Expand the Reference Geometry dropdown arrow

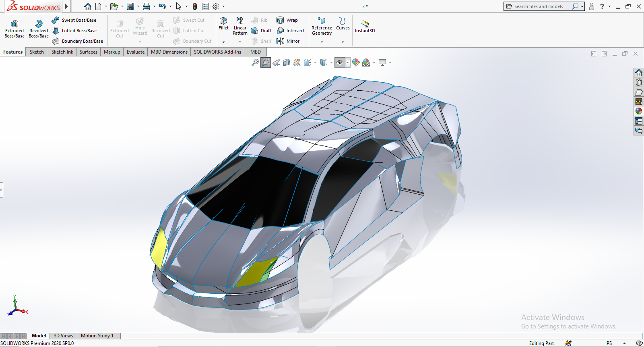[x=322, y=42]
